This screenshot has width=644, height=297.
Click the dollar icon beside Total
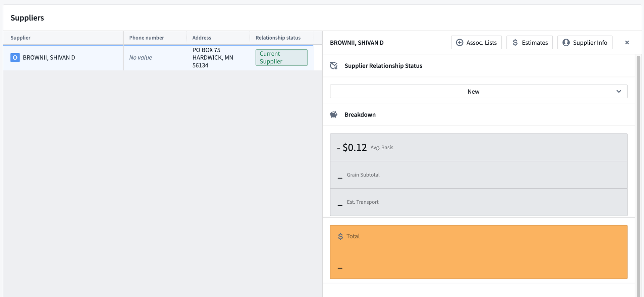click(x=340, y=236)
